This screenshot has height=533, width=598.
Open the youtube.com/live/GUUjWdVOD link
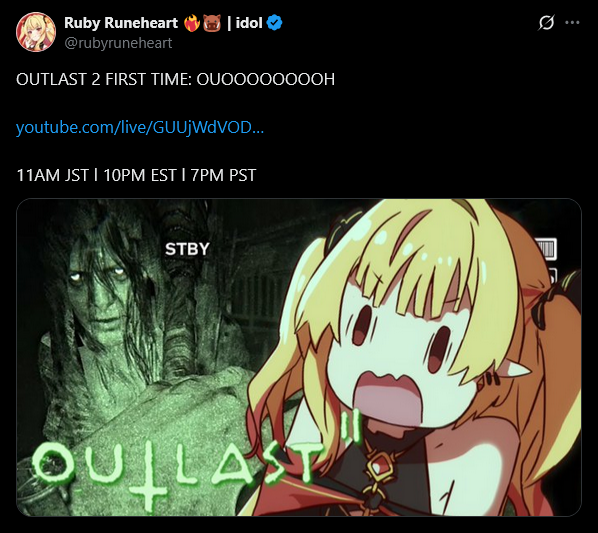(140, 127)
